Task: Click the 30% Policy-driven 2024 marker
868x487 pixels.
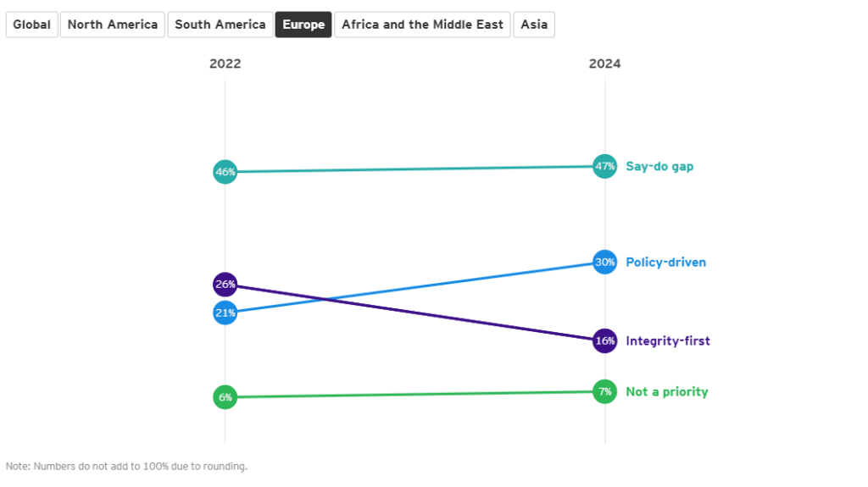Action: click(604, 263)
